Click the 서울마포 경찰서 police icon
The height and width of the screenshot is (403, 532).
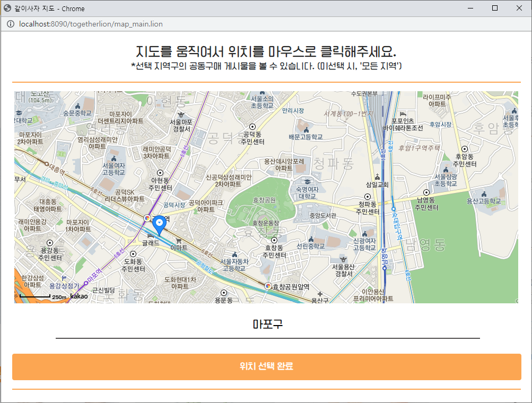pyautogui.click(x=181, y=115)
